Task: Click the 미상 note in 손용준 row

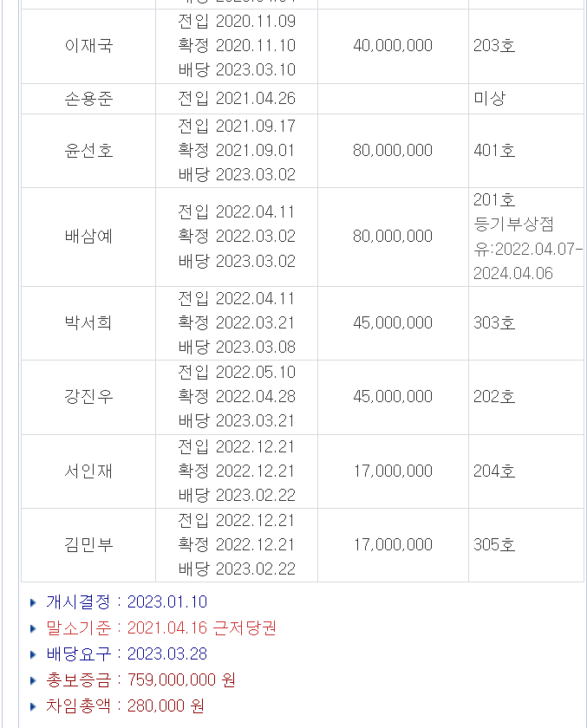Action: click(489, 99)
